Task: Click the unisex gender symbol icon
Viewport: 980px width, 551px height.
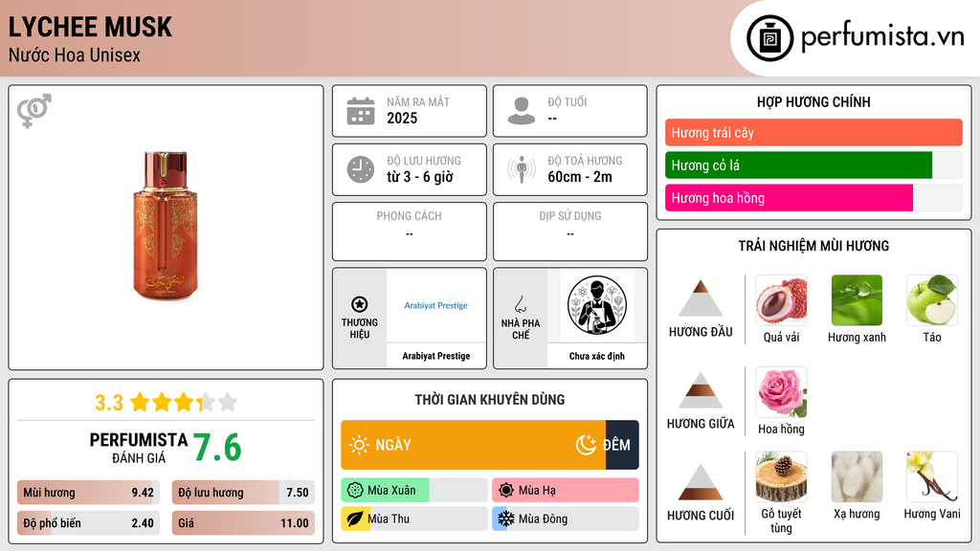Action: (34, 111)
